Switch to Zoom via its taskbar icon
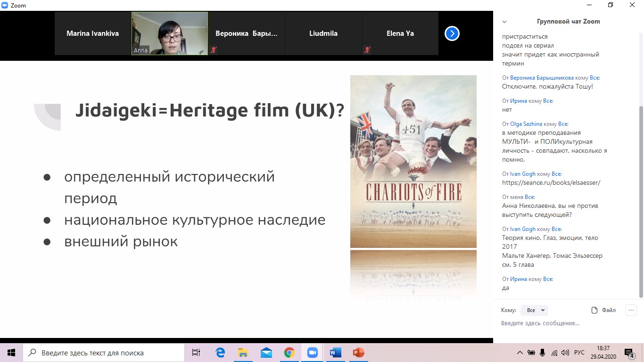 312,353
